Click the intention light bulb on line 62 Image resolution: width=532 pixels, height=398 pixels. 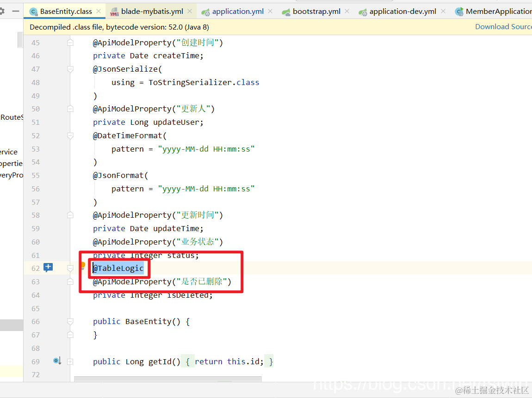pos(83,266)
